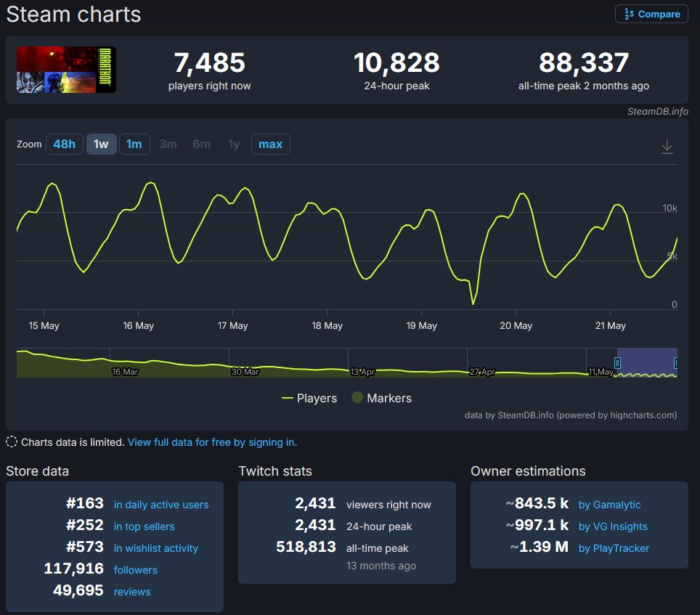Image resolution: width=700 pixels, height=615 pixels.
Task: Click the navigator right range handle
Action: [x=676, y=363]
